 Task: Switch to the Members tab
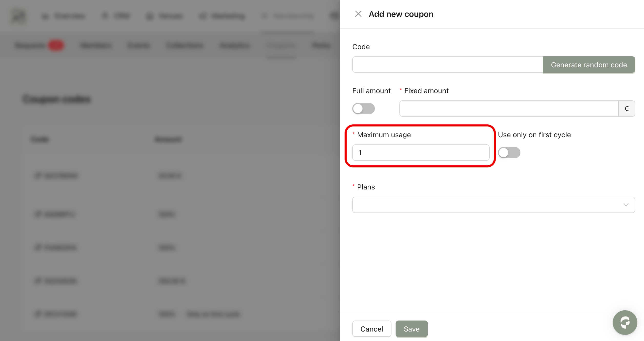[x=96, y=46]
